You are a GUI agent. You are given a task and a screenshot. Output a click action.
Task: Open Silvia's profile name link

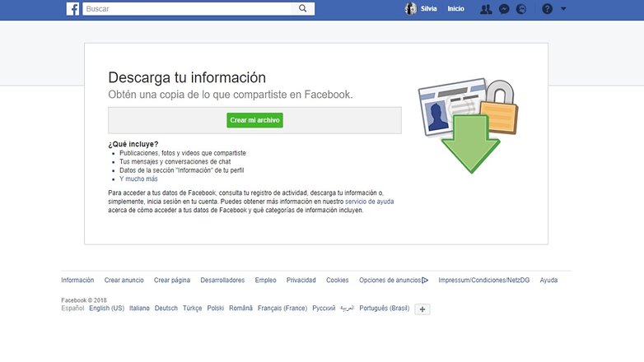tap(429, 8)
